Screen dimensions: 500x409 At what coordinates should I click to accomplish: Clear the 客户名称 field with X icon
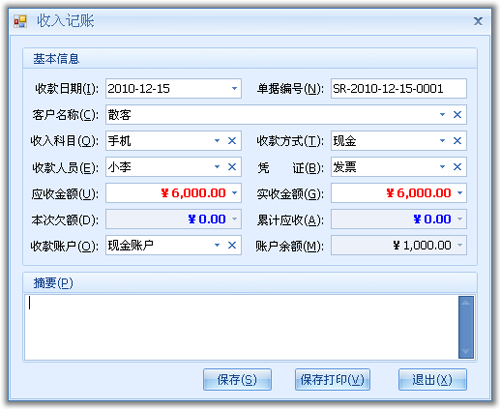click(x=457, y=115)
